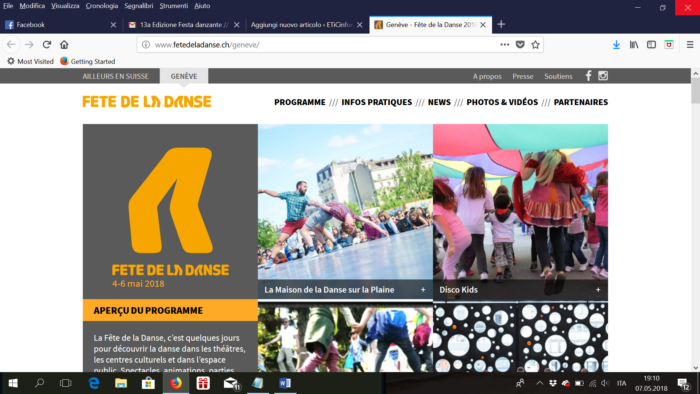
Task: Open Word from the Windows taskbar
Action: 285,383
